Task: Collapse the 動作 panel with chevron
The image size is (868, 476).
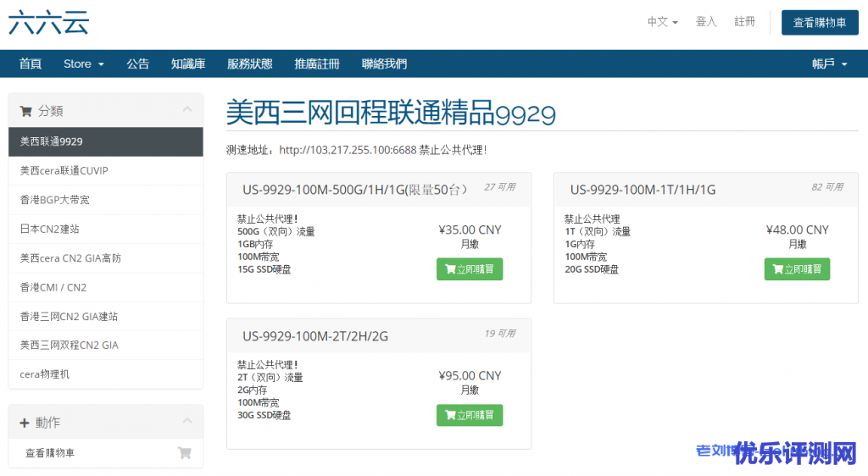Action: tap(187, 421)
